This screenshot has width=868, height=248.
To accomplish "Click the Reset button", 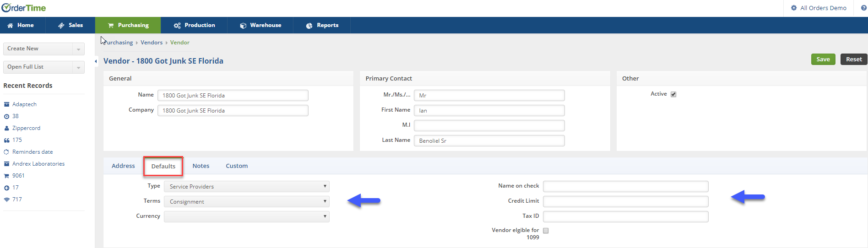I will (x=854, y=59).
